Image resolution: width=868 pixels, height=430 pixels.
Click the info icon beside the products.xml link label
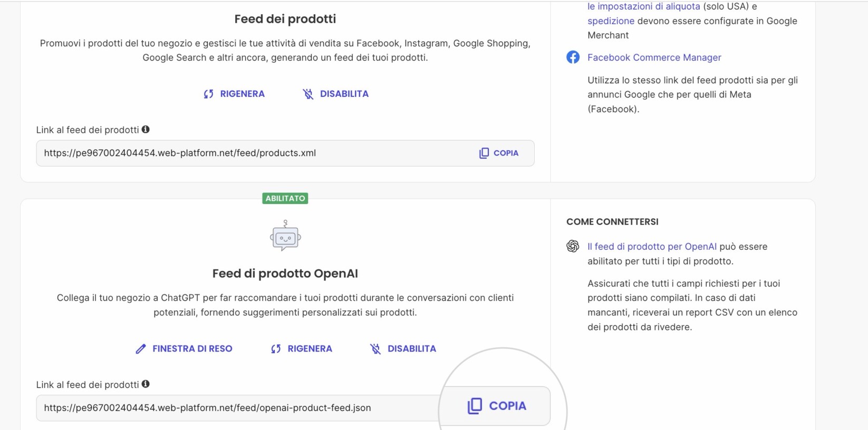[146, 129]
